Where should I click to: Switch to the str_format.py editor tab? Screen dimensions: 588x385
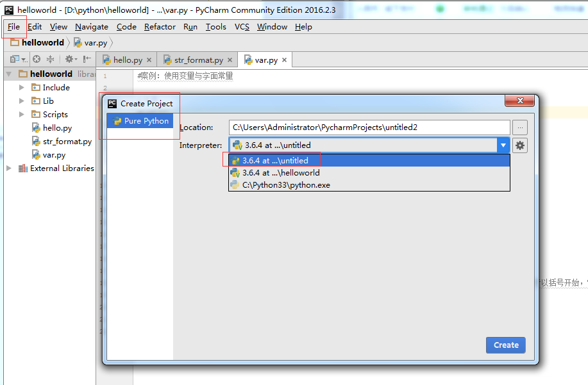[x=198, y=60]
